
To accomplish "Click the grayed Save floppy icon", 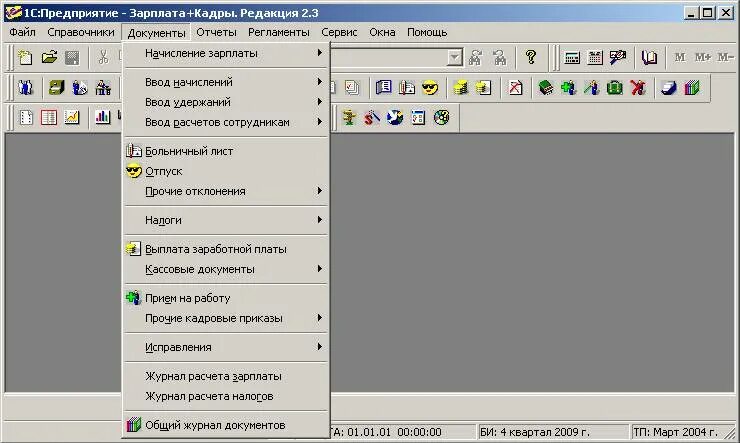I will (x=72, y=58).
